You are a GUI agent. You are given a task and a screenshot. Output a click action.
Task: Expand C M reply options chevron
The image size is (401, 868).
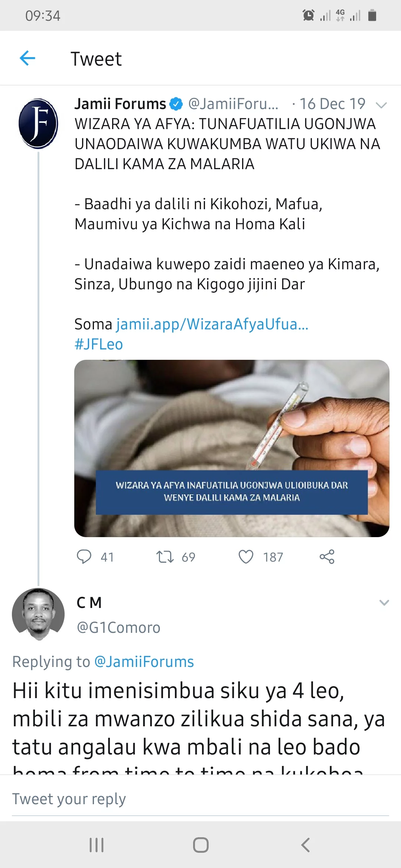point(384,603)
